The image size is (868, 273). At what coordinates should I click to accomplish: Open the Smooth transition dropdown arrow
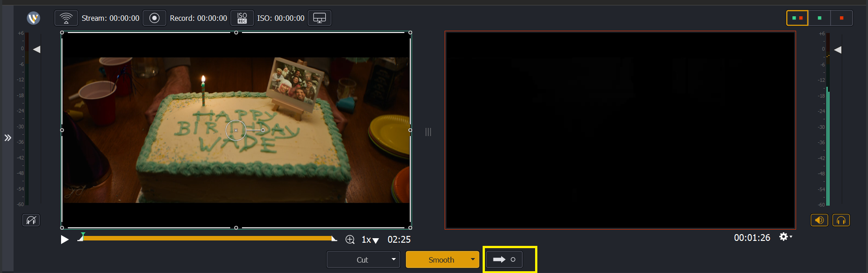click(473, 259)
